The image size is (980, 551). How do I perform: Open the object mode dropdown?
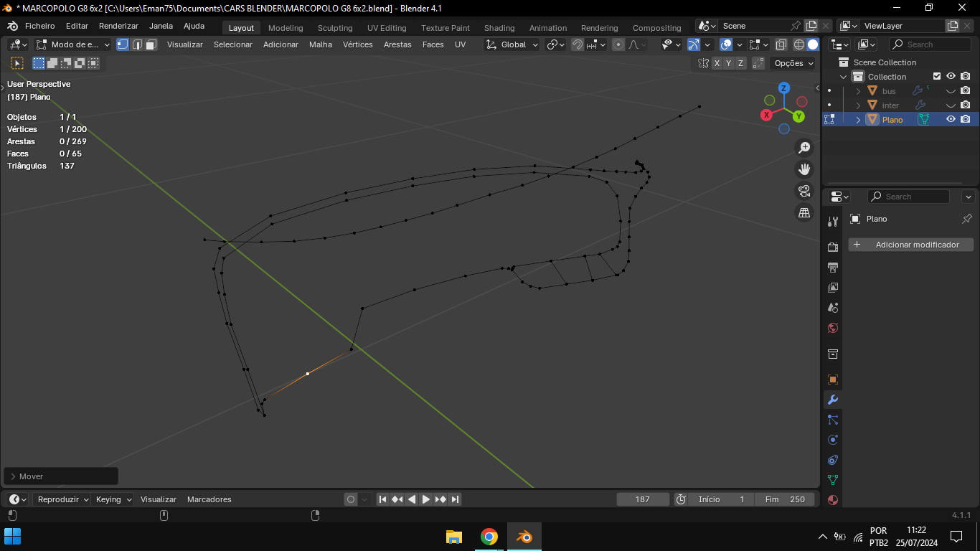72,44
